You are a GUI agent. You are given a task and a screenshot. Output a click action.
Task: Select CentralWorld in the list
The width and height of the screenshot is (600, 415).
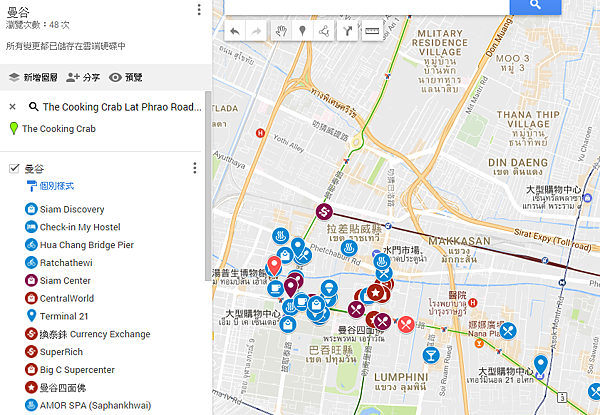click(67, 298)
